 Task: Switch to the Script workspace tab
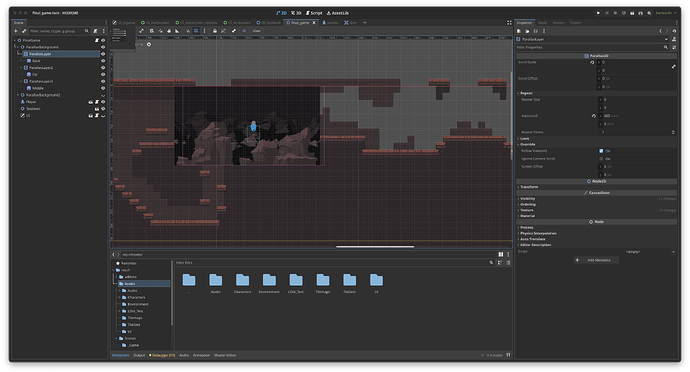(x=314, y=13)
